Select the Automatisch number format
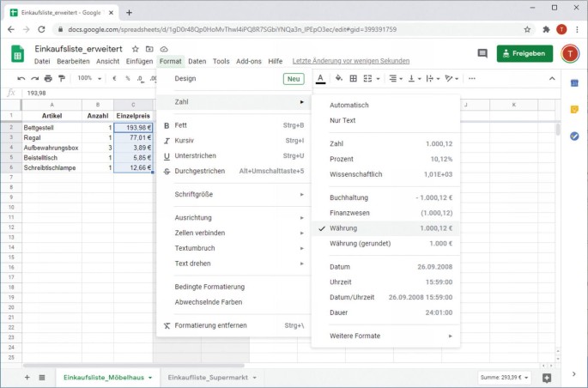The height and width of the screenshot is (388, 588). point(385,105)
